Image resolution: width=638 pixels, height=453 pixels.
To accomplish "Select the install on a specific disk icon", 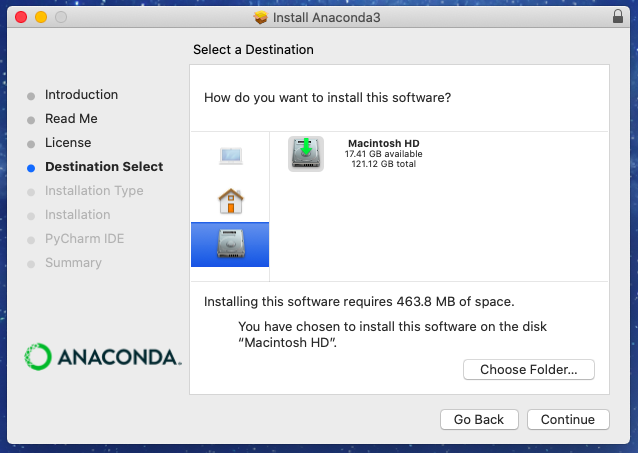I will (x=230, y=244).
